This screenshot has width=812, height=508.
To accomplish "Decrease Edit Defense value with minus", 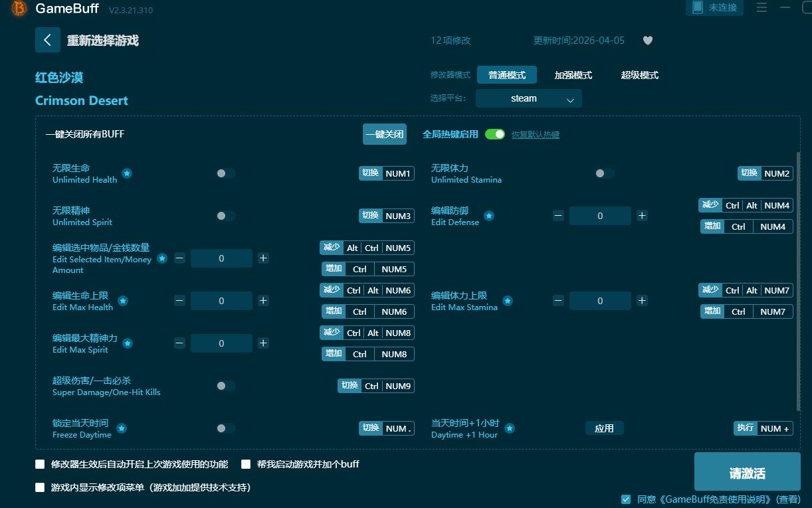I will point(558,216).
